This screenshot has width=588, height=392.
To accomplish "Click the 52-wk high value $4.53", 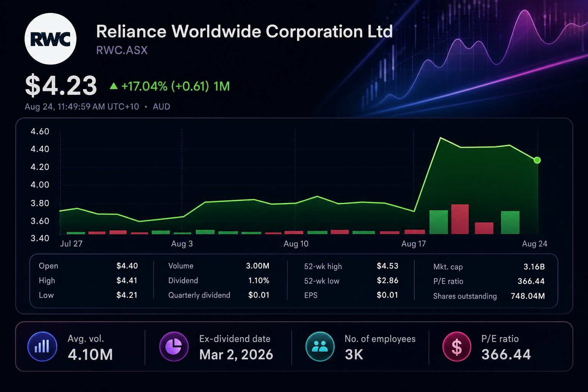I will 387,266.
